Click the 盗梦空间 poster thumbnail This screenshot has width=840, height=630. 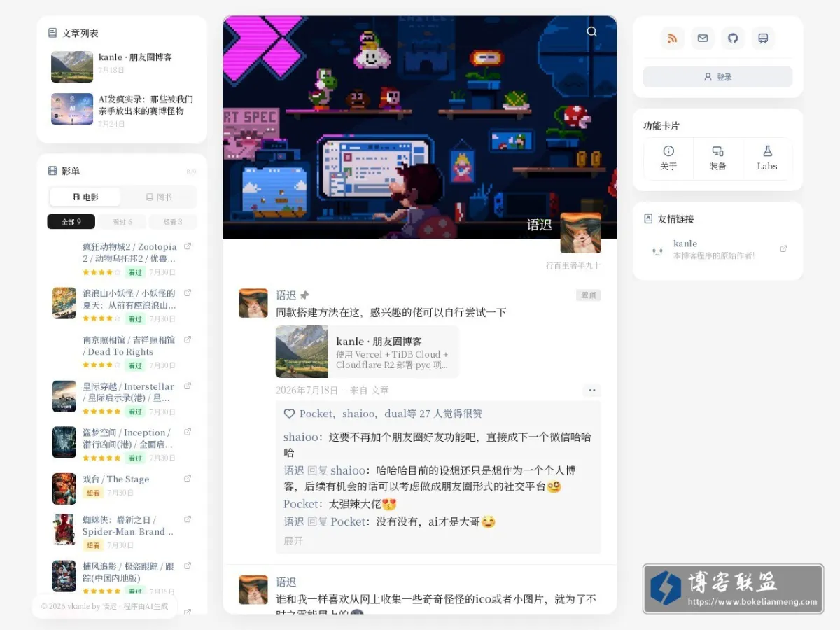tap(64, 442)
